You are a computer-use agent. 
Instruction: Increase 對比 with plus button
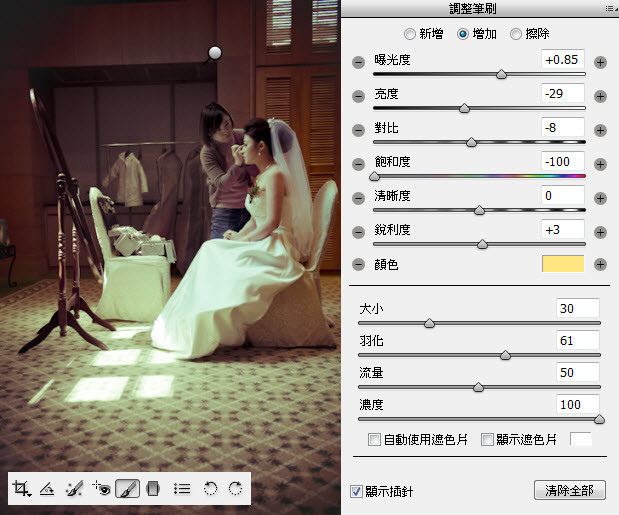click(x=600, y=130)
